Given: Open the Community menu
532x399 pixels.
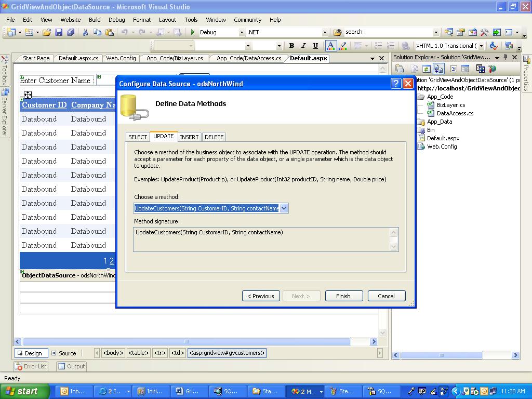Looking at the screenshot, I should coord(248,20).
